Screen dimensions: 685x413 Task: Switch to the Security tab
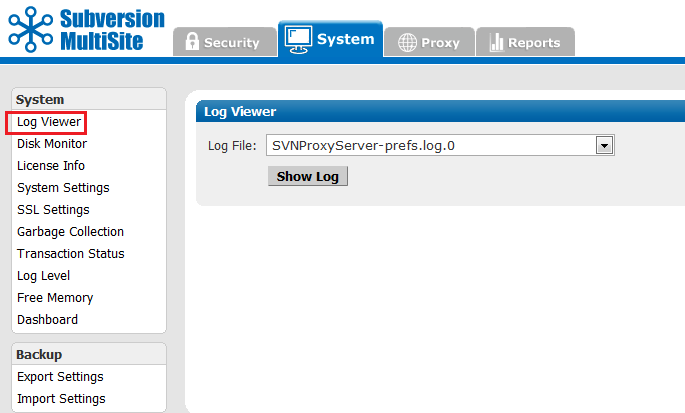(x=225, y=42)
